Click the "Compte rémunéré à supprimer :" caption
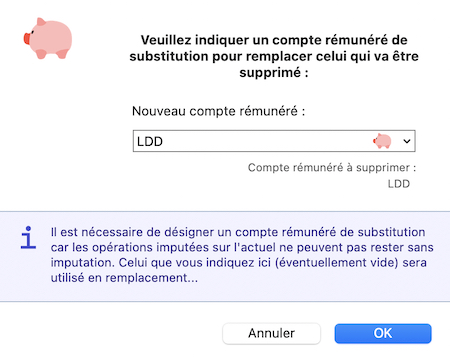The height and width of the screenshot is (361, 450). (x=332, y=167)
